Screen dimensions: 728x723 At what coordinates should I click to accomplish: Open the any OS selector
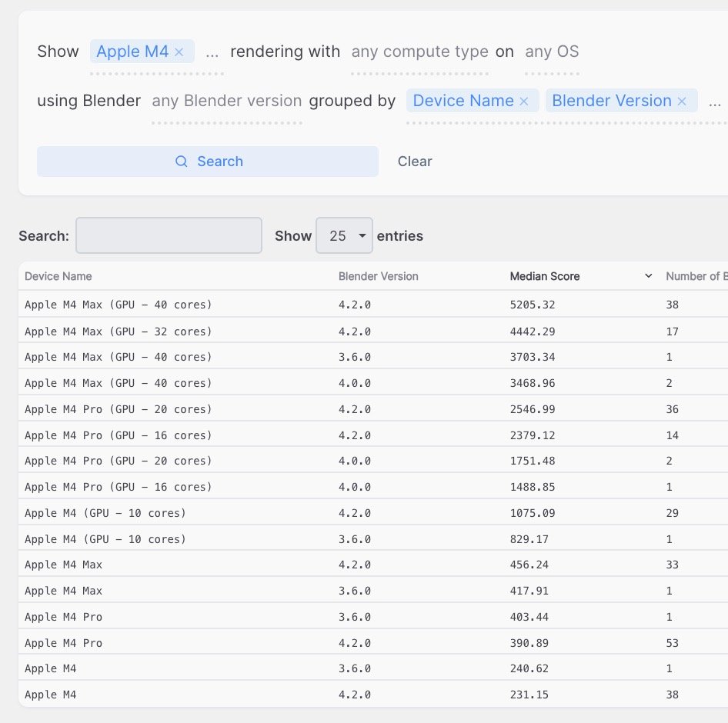coord(552,52)
